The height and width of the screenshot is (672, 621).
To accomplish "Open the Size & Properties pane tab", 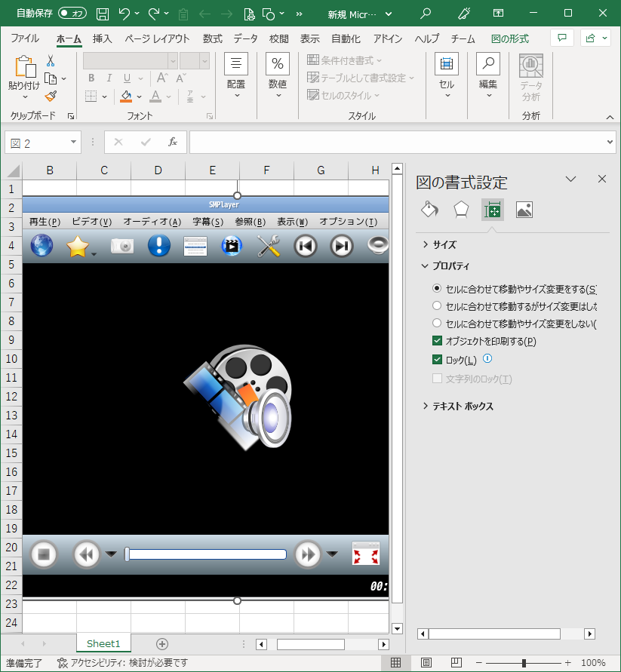I will (492, 210).
